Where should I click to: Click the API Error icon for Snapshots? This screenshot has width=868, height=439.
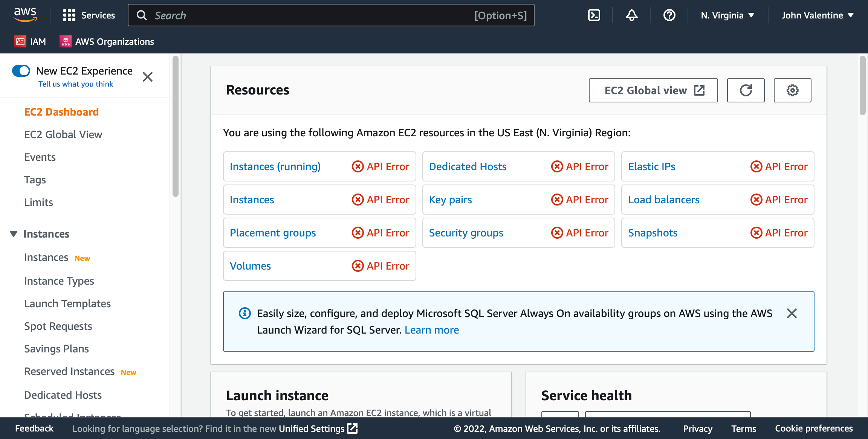tap(756, 233)
